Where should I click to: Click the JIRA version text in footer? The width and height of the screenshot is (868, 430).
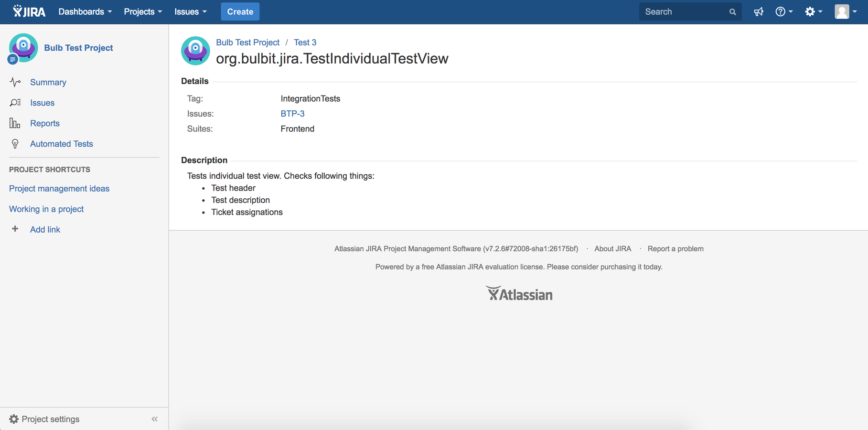pyautogui.click(x=456, y=249)
